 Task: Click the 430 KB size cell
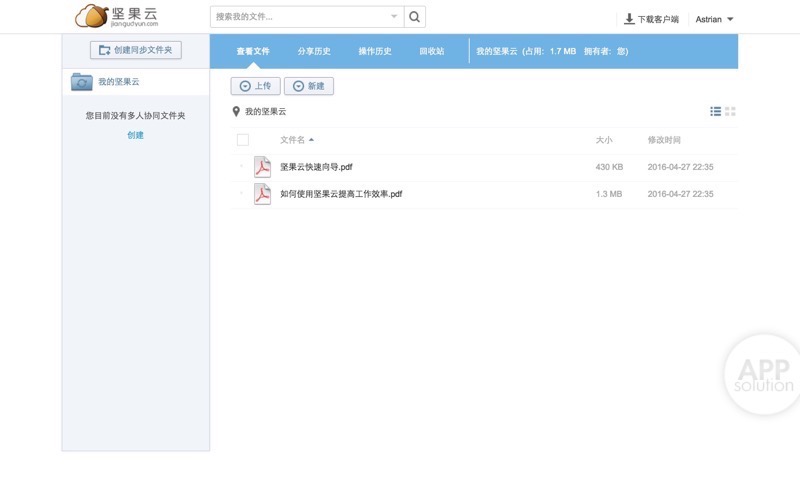[x=609, y=167]
